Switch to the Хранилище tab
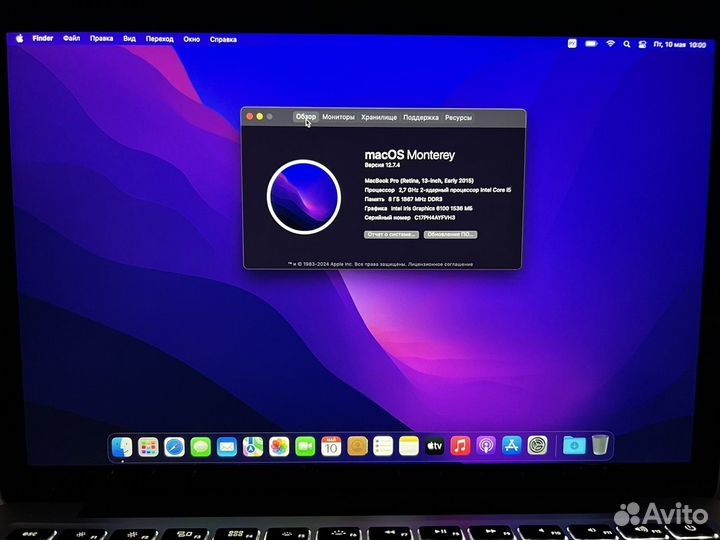The image size is (720, 540). pos(379,118)
